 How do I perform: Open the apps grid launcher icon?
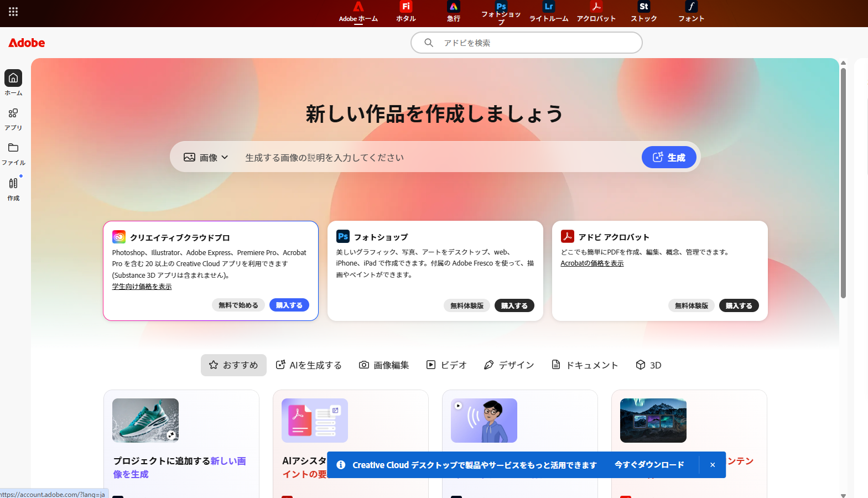pos(13,12)
